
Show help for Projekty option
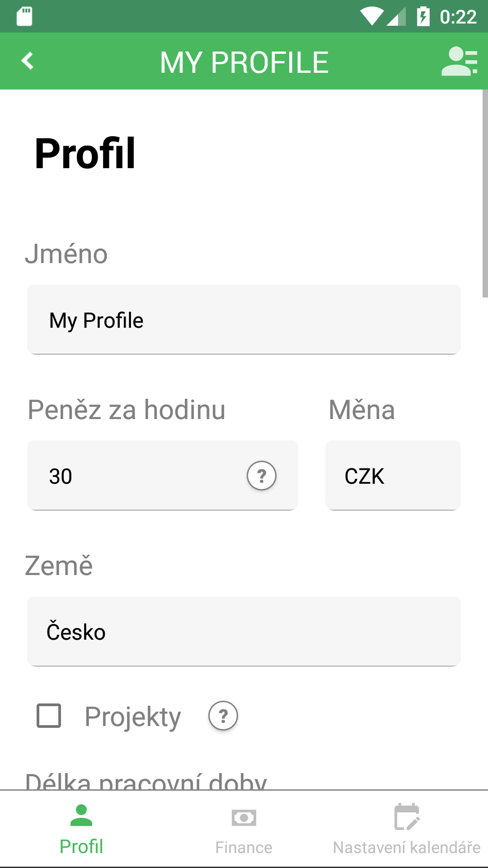click(x=223, y=716)
